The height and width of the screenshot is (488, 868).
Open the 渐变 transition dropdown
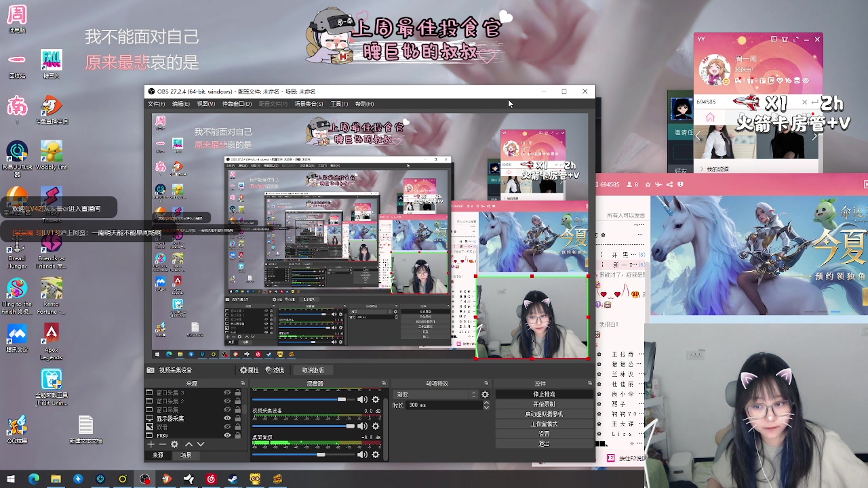437,394
